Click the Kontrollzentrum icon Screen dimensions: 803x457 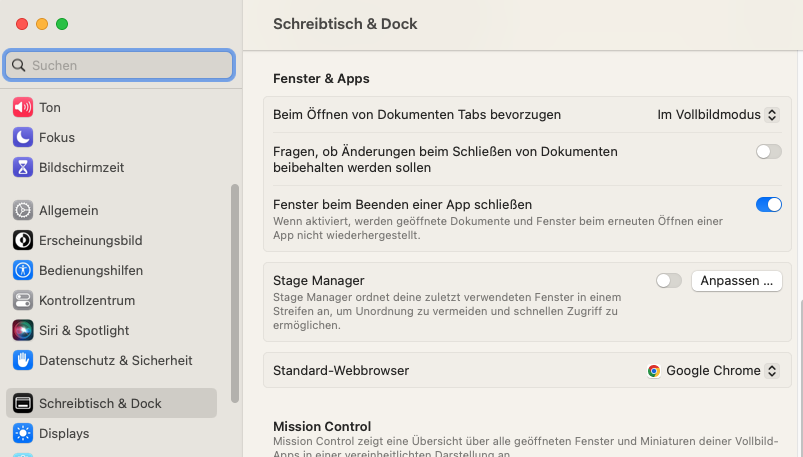23,300
